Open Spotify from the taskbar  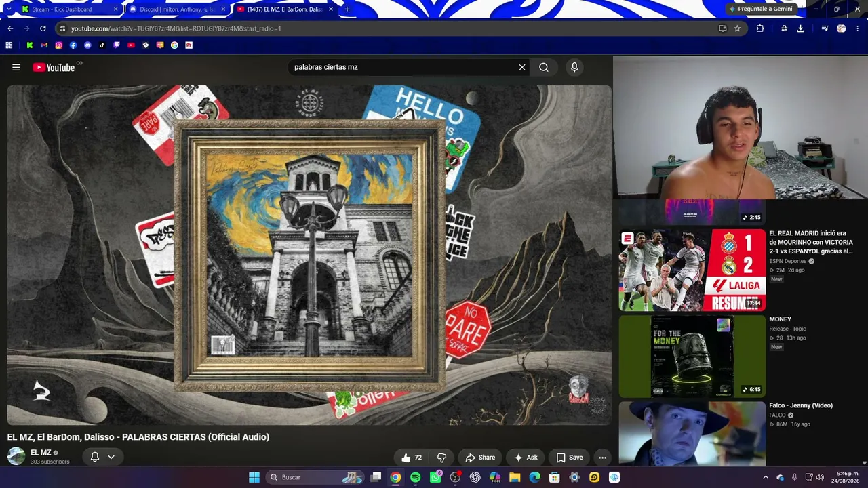pyautogui.click(x=415, y=477)
